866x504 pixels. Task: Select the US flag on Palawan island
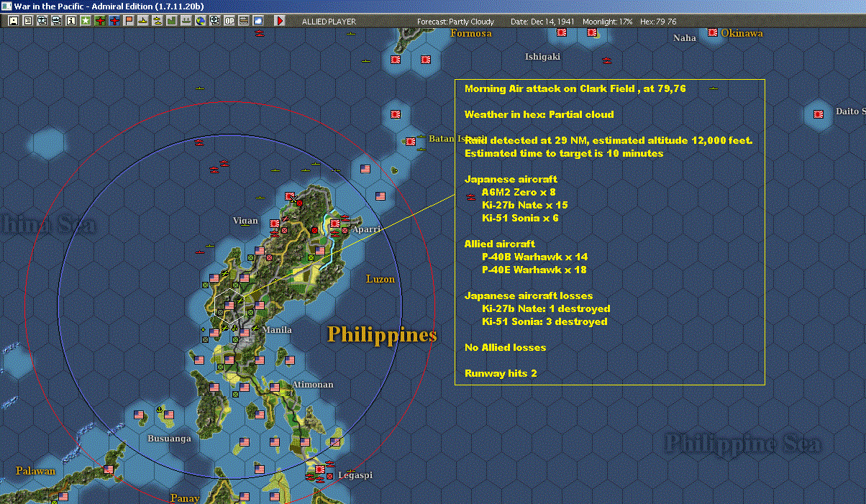[109, 469]
